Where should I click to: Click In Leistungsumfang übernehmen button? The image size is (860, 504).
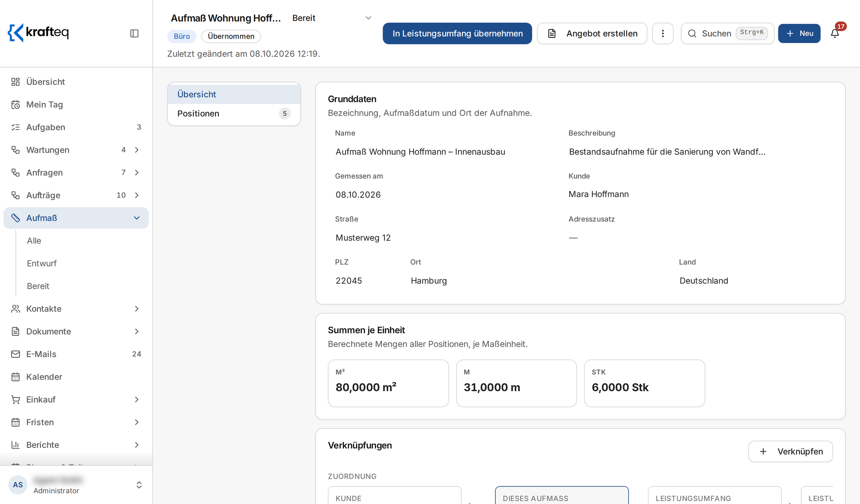coord(457,33)
